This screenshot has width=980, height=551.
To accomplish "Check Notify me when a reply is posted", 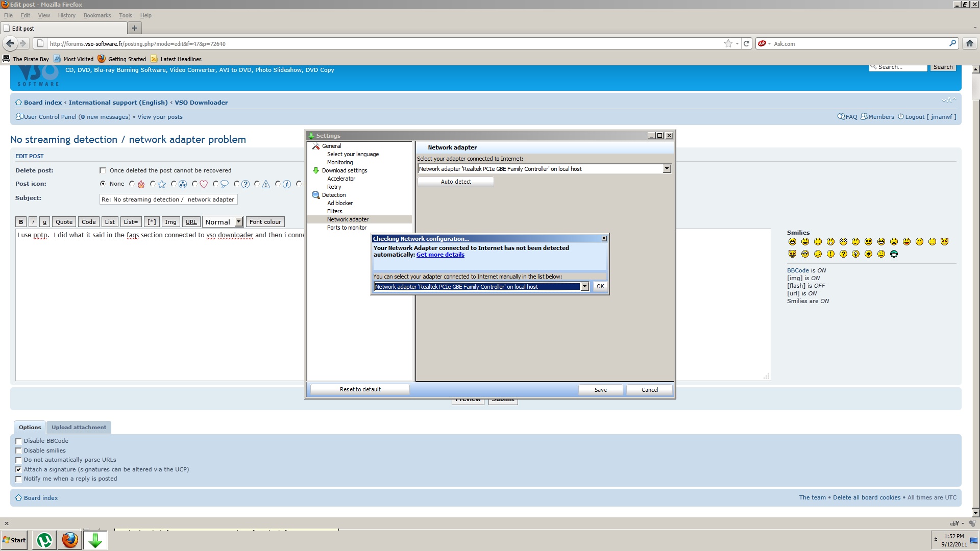I will (18, 479).
